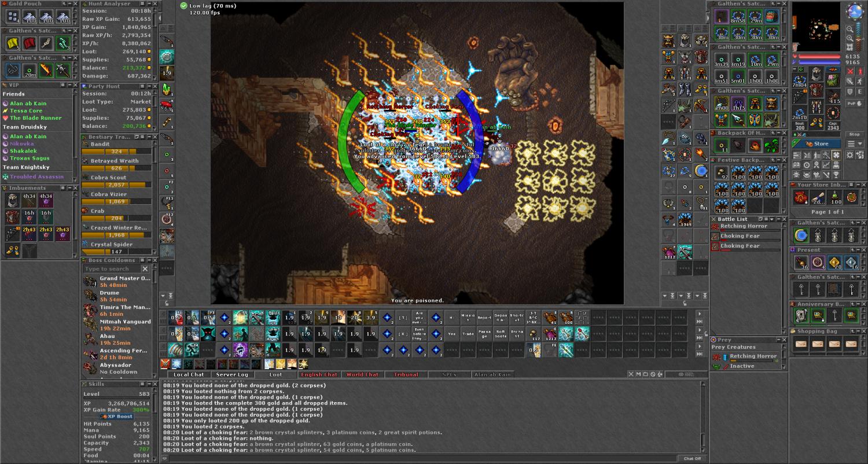Select Nikovka in Team Druidsky
Image resolution: width=868 pixels, height=464 pixels.
22,143
